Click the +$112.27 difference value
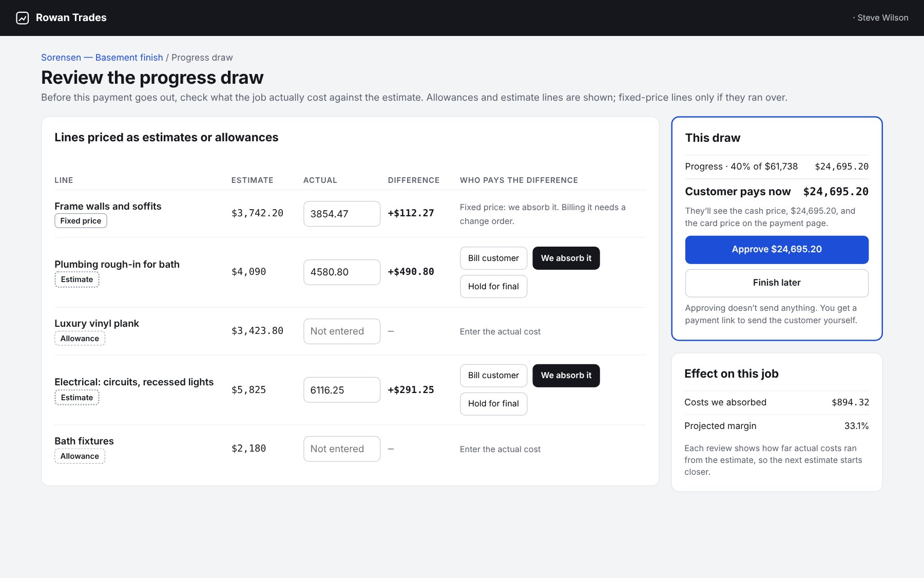924x578 pixels. tap(411, 213)
